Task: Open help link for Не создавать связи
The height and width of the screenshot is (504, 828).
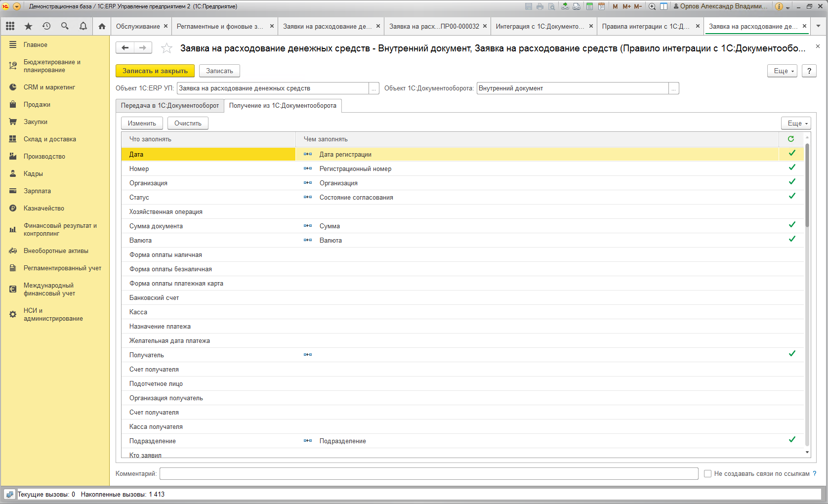Action: pyautogui.click(x=815, y=473)
